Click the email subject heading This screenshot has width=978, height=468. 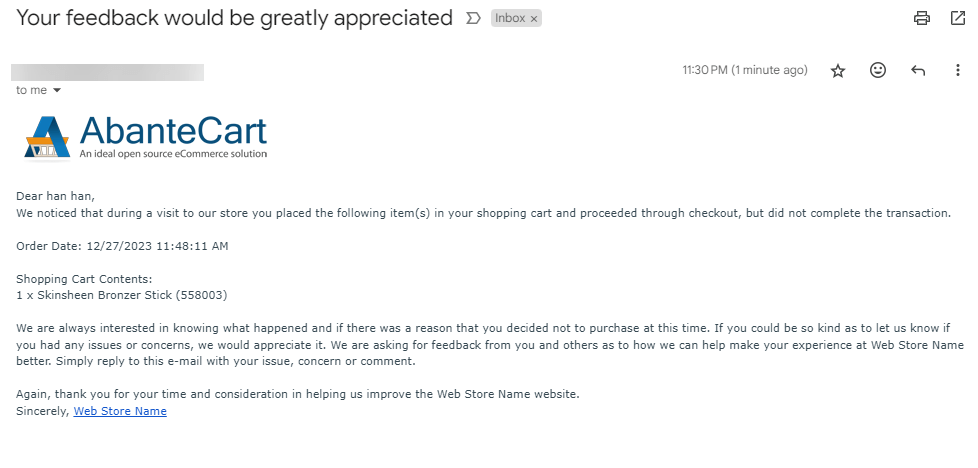click(235, 18)
